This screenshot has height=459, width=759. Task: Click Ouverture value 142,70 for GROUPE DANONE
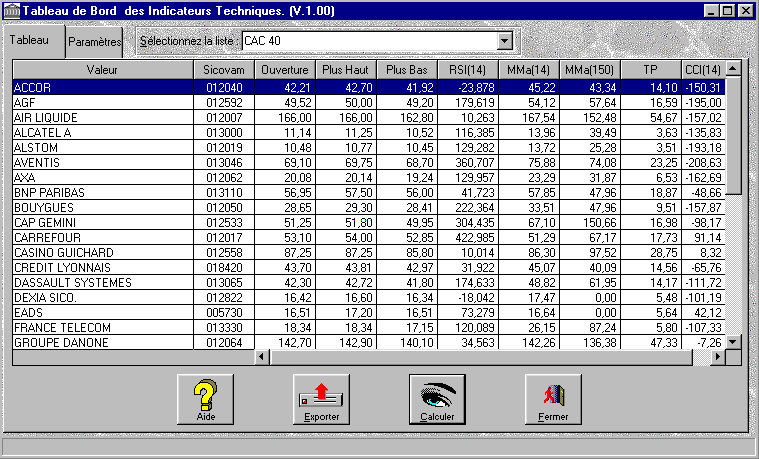point(295,343)
